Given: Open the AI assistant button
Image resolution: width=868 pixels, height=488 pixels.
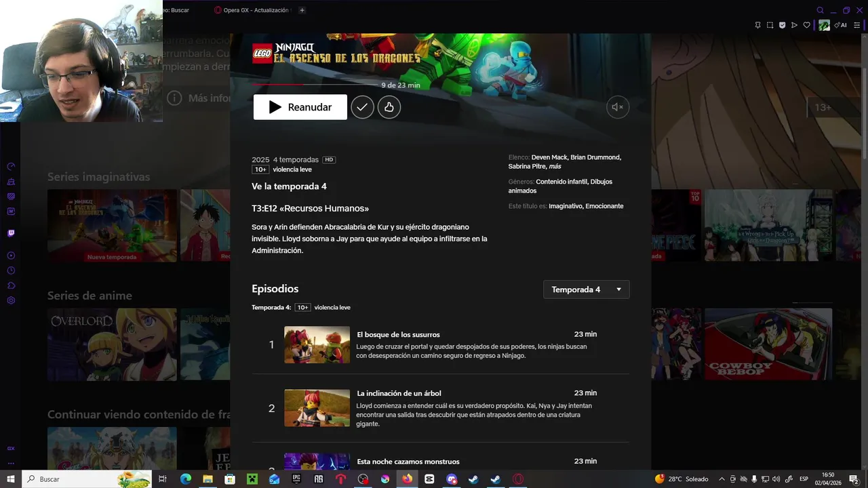Looking at the screenshot, I should click(x=841, y=25).
